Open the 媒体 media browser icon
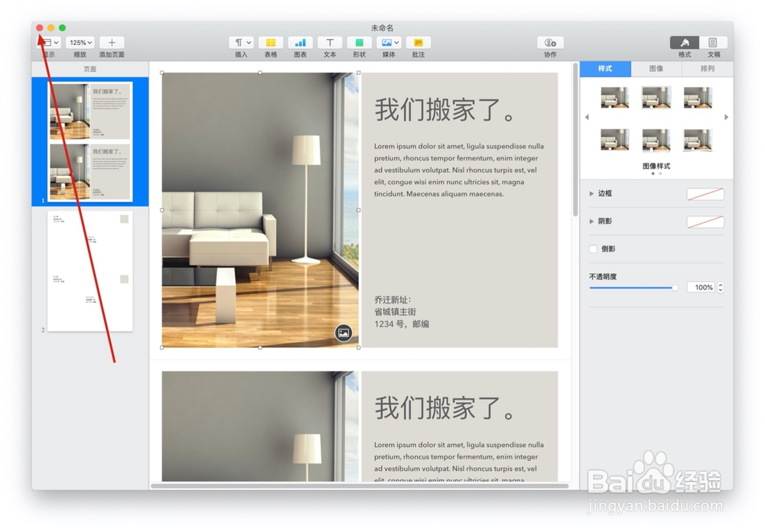Image resolution: width=765 pixels, height=532 pixels. (x=388, y=42)
